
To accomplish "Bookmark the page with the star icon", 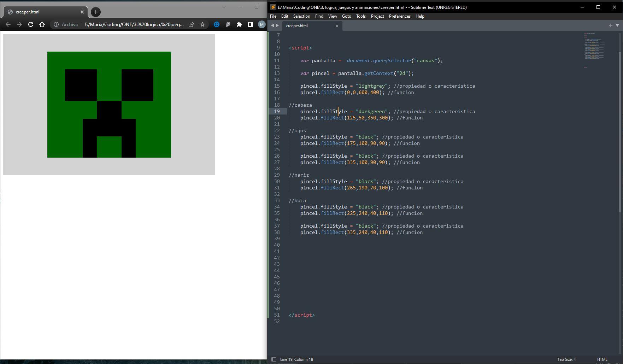I will point(202,24).
